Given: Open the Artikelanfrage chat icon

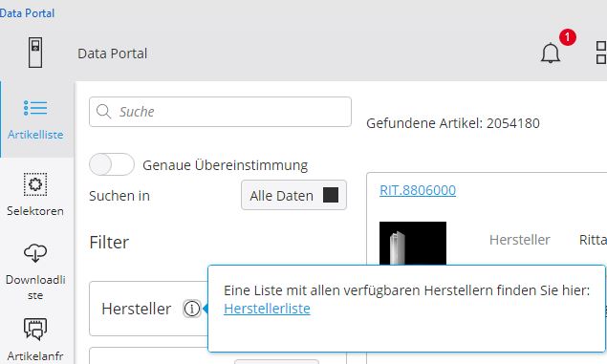Looking at the screenshot, I should (x=35, y=329).
